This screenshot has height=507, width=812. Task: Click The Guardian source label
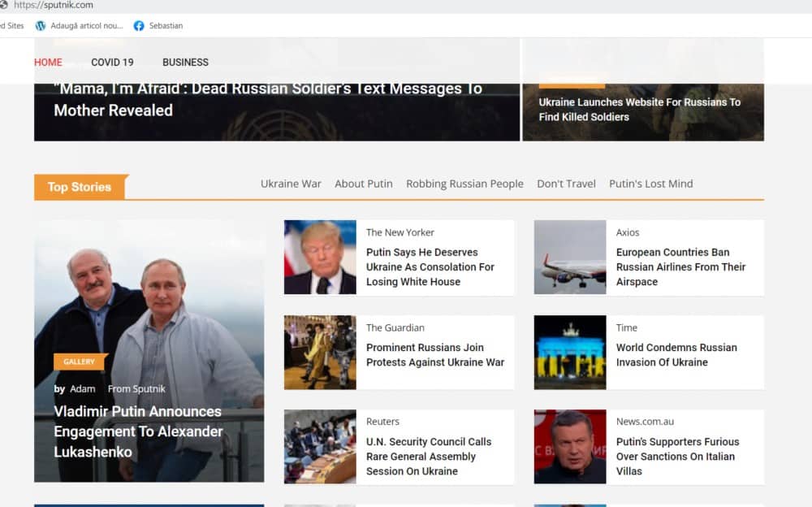pyautogui.click(x=395, y=328)
